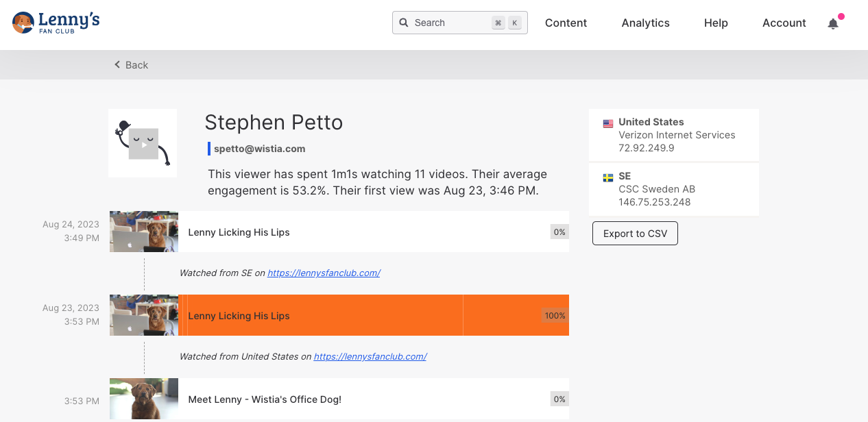Click the 0% badge on Meet Lenny row
The image size is (868, 422).
[x=559, y=399]
